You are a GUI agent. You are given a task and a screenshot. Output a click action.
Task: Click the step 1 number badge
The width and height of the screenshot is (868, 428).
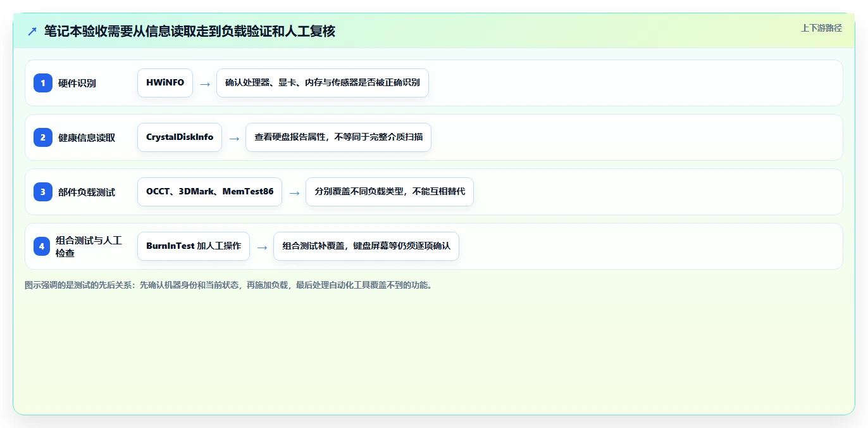click(x=43, y=83)
